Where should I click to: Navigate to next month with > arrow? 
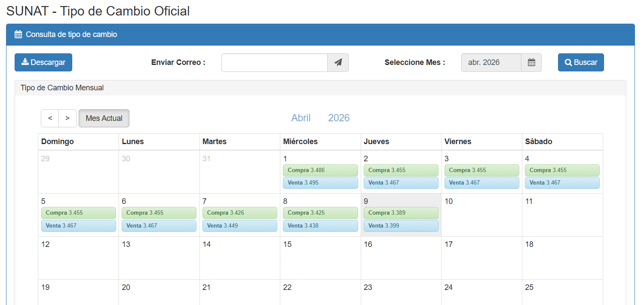pyautogui.click(x=67, y=118)
